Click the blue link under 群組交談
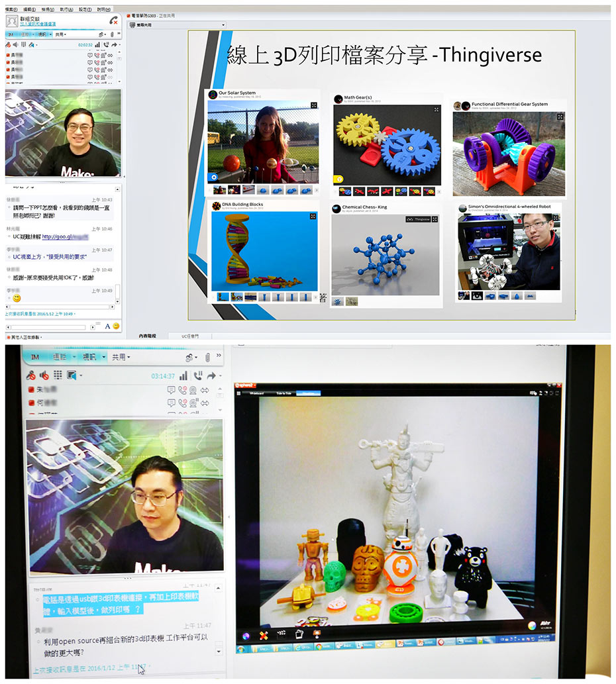The image size is (616, 684). [38, 24]
